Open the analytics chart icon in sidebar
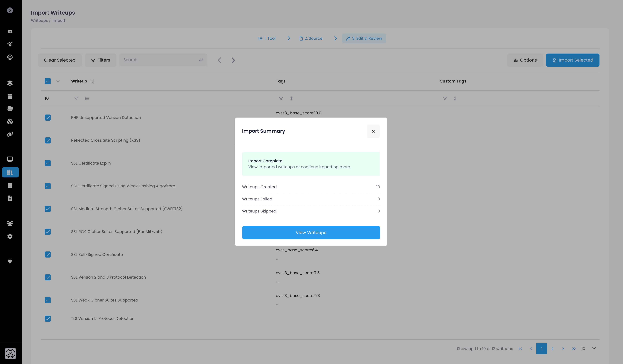This screenshot has width=623, height=364. click(10, 44)
